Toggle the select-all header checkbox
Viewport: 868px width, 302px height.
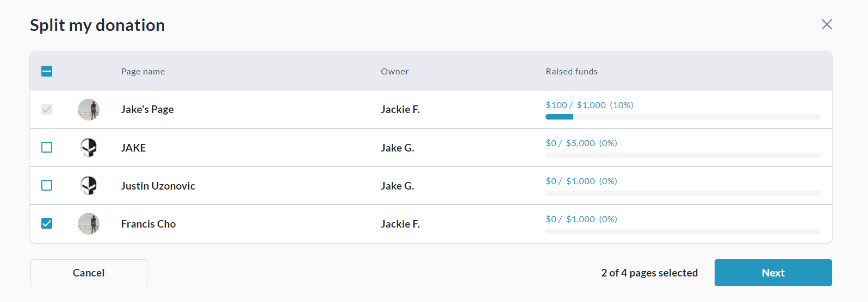[x=47, y=71]
